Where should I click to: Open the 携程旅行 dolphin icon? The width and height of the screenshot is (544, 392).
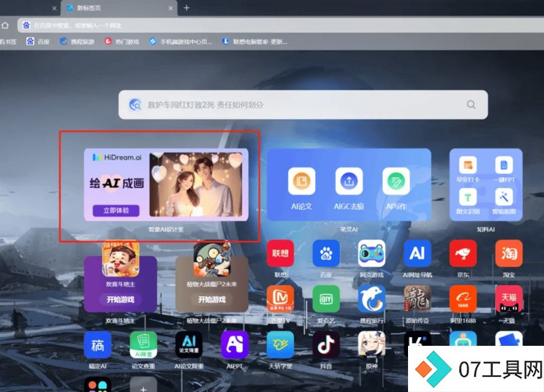coord(371,298)
